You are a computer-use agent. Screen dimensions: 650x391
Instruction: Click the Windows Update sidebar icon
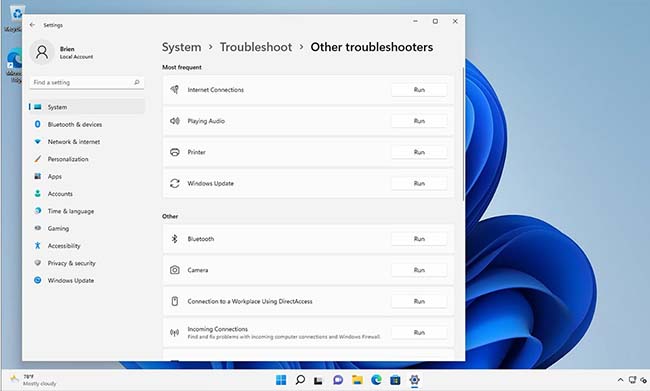coord(38,280)
